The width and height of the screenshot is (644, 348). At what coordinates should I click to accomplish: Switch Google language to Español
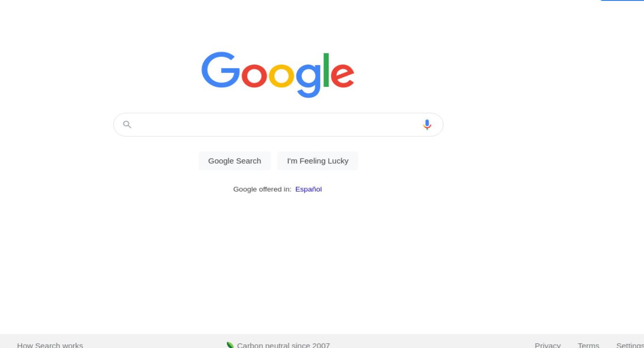point(308,189)
